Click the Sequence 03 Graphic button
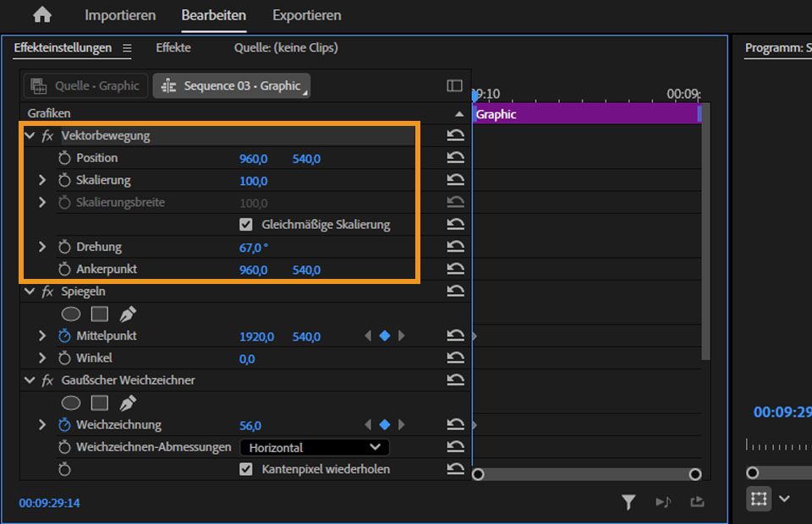This screenshot has width=812, height=524. 231,85
